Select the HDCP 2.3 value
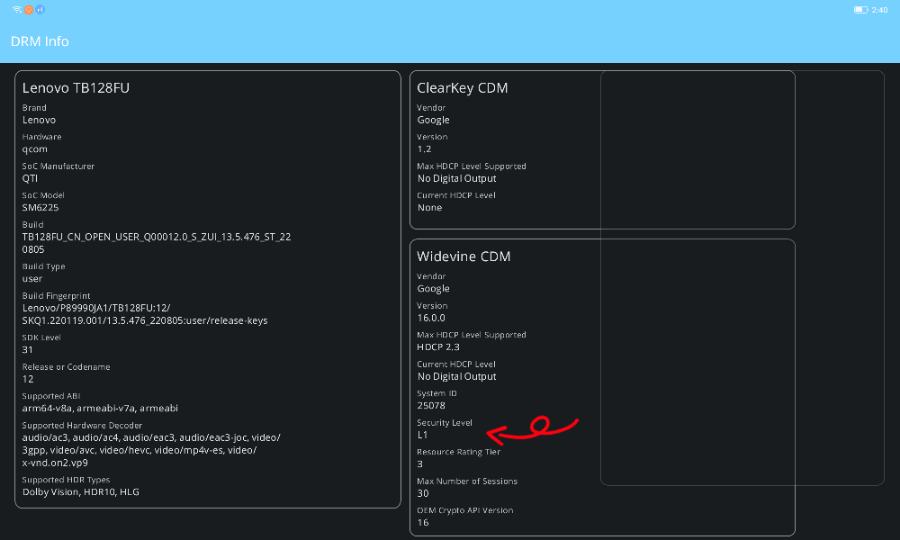Image resolution: width=900 pixels, height=540 pixels. coord(438,347)
